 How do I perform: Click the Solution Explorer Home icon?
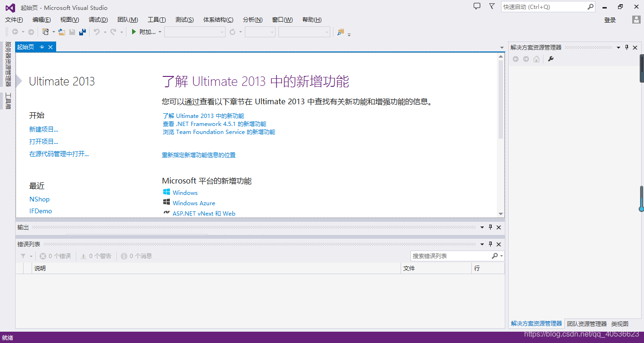[536, 59]
